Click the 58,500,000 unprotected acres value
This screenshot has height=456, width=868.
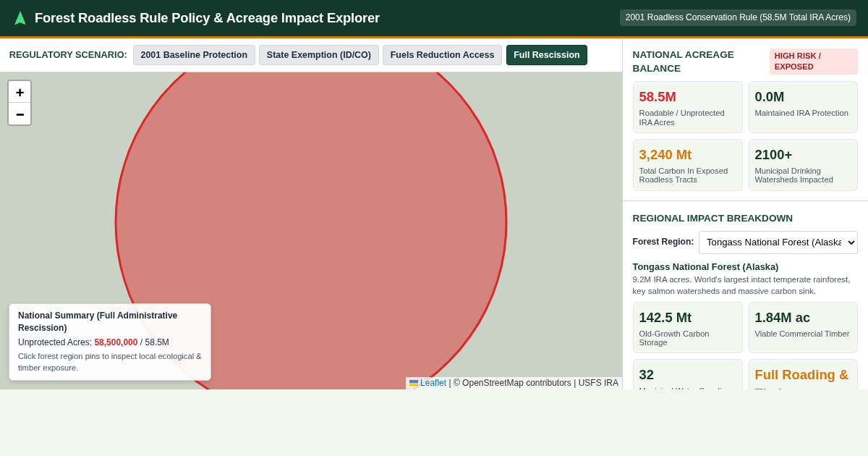pos(116,342)
